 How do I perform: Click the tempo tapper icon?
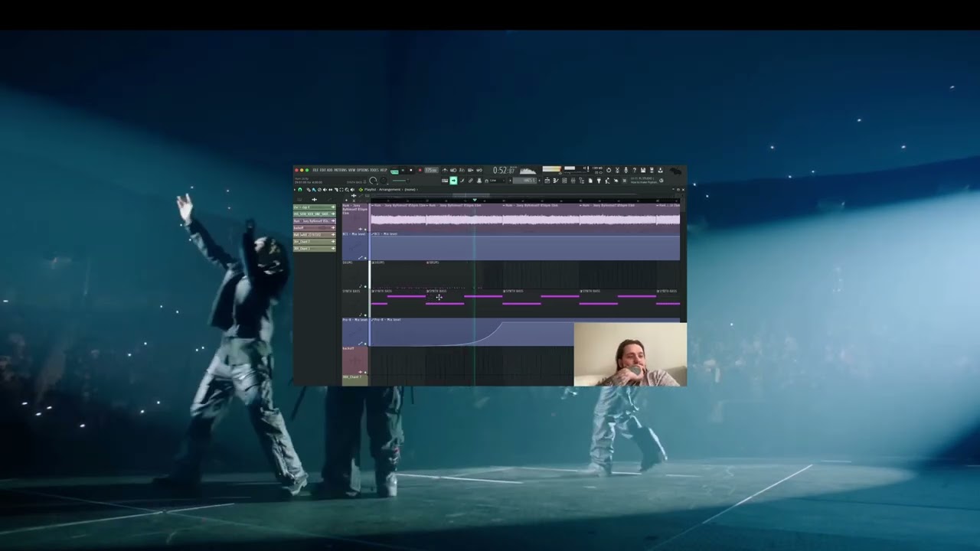click(608, 181)
